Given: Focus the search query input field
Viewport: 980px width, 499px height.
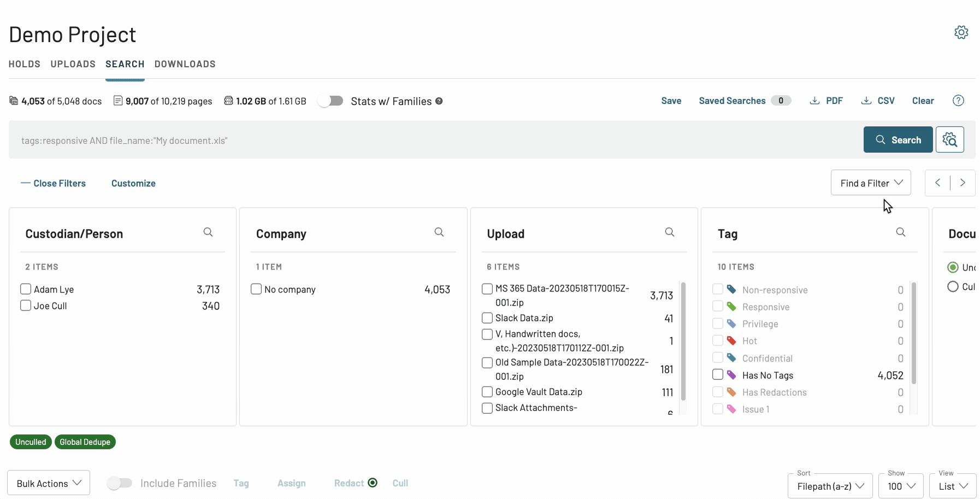Looking at the screenshot, I should [x=437, y=140].
